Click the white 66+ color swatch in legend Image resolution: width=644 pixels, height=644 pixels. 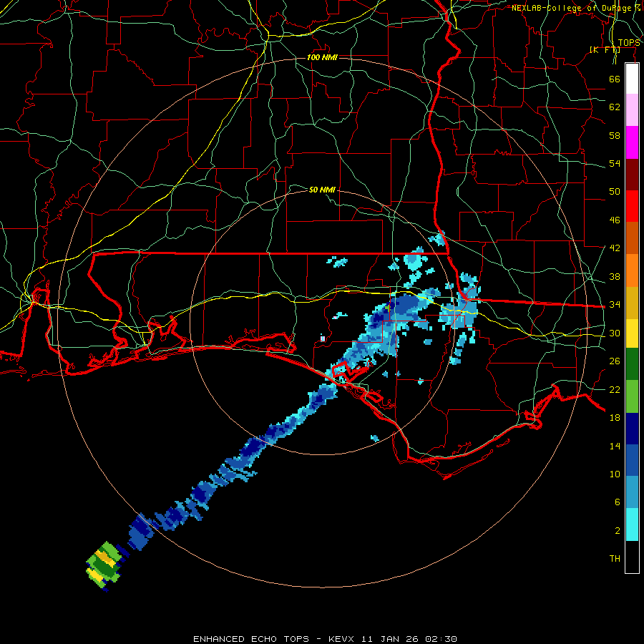(x=632, y=79)
